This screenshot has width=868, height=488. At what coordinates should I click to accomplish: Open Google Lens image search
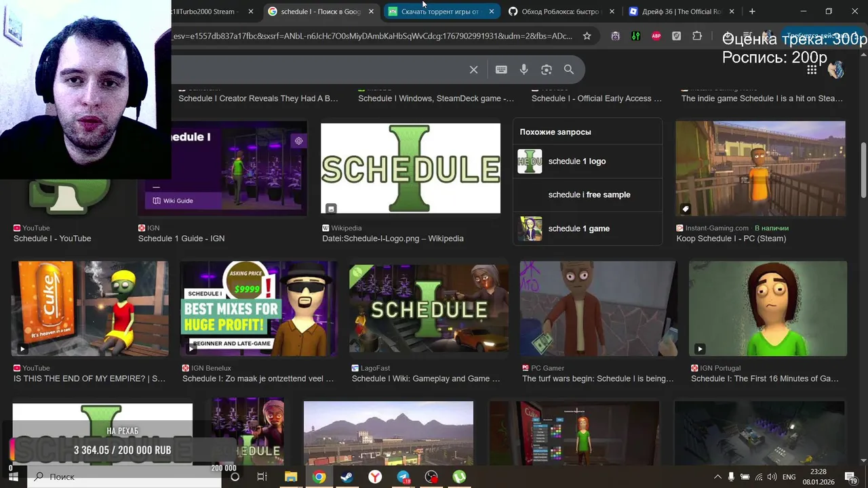pyautogui.click(x=547, y=70)
